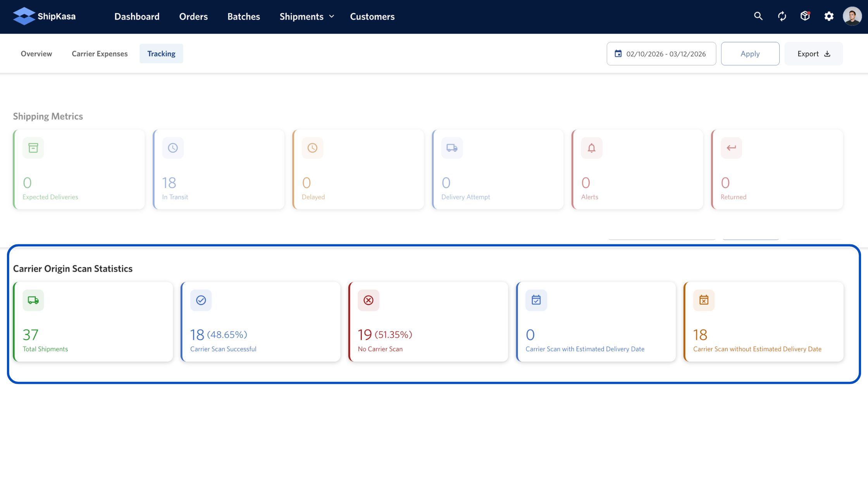Click the orange calendar-x icon

[704, 300]
